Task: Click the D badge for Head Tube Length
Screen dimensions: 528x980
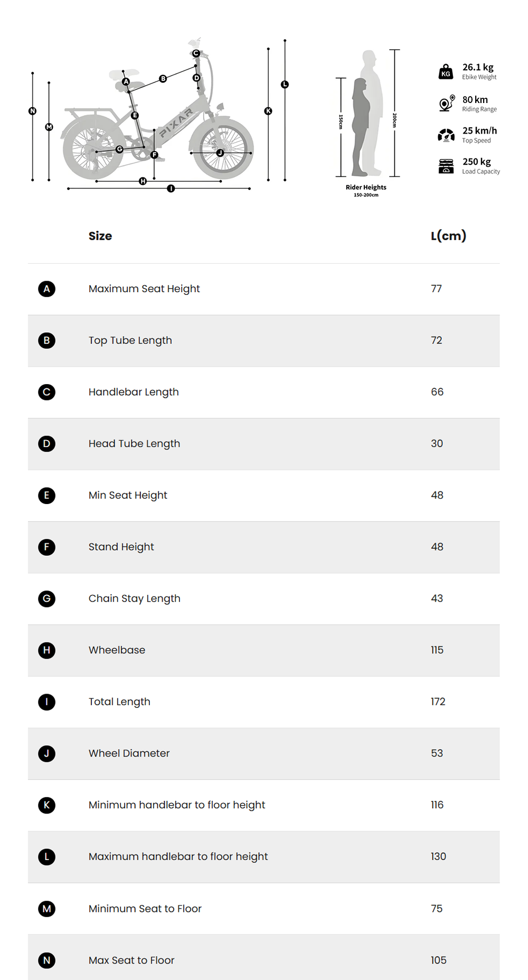Action: click(x=47, y=444)
